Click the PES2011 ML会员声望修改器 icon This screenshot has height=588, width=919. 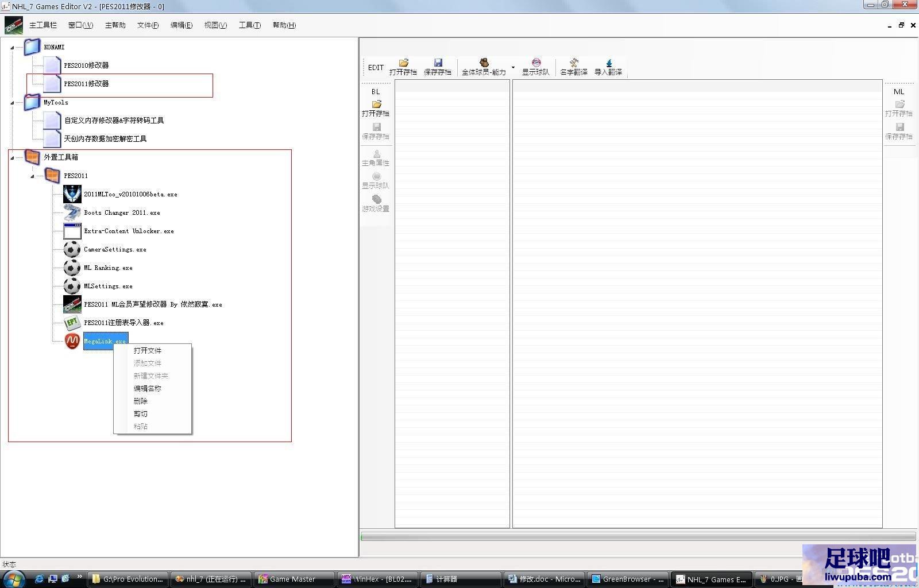click(72, 304)
